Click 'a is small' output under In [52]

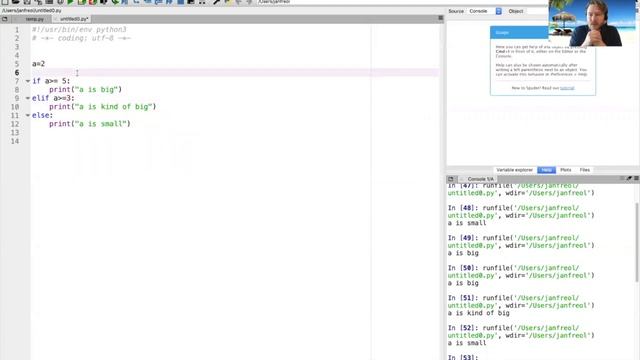click(x=467, y=343)
